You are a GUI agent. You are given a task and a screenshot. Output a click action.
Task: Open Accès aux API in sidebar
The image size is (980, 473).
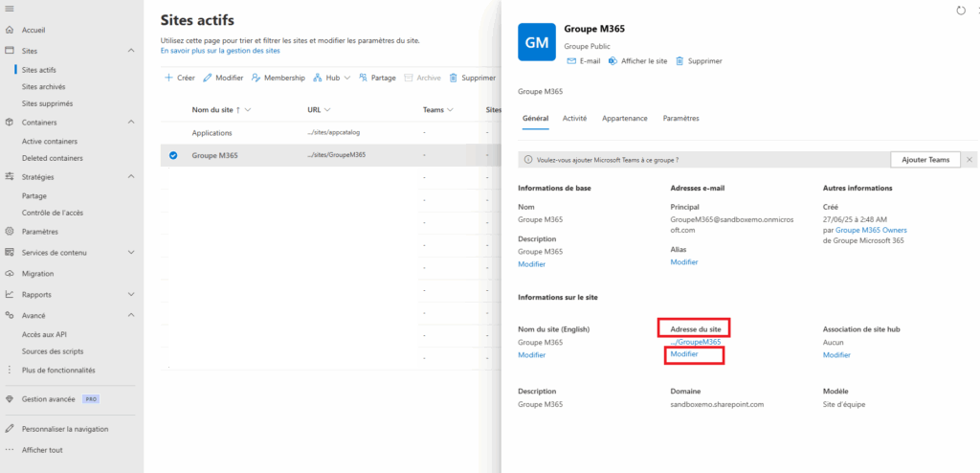click(x=44, y=335)
